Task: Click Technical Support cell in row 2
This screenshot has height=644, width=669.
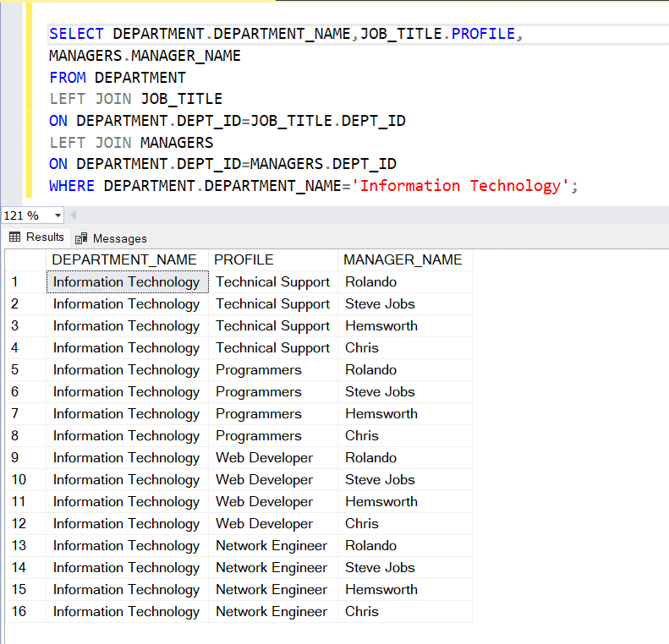Action: (273, 304)
